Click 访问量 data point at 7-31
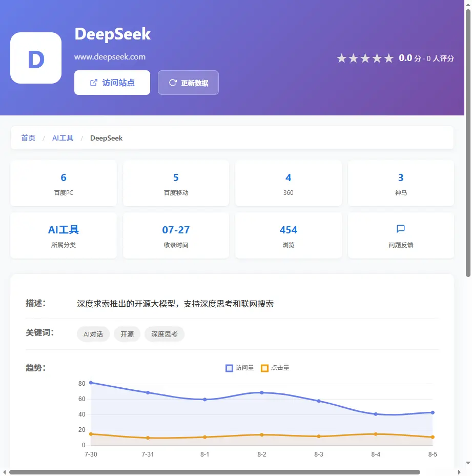This screenshot has width=472, height=476. (148, 392)
